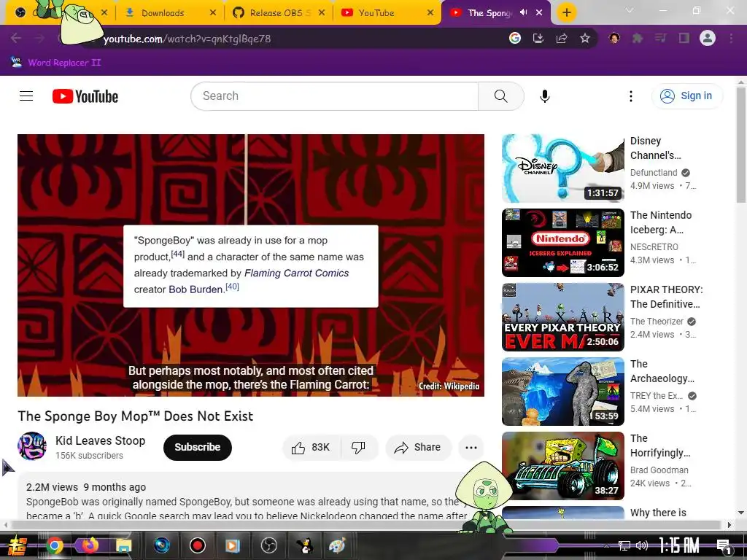Click install/download page icon in address bar
Screen dimensions: 747x560
pyautogui.click(x=538, y=38)
